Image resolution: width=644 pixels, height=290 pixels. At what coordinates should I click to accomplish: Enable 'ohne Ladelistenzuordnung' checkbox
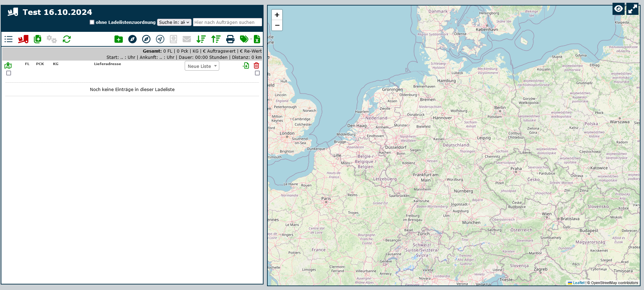pyautogui.click(x=92, y=22)
